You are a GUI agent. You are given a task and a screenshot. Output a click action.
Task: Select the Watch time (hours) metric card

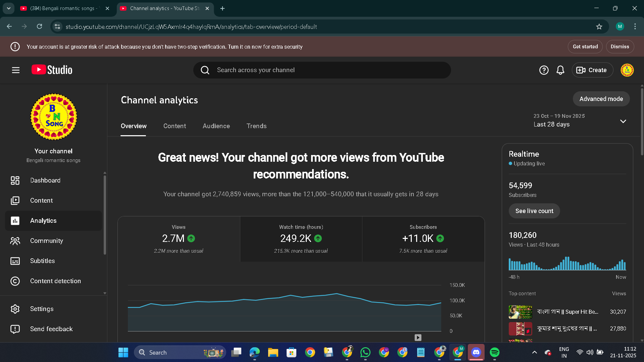(301, 239)
